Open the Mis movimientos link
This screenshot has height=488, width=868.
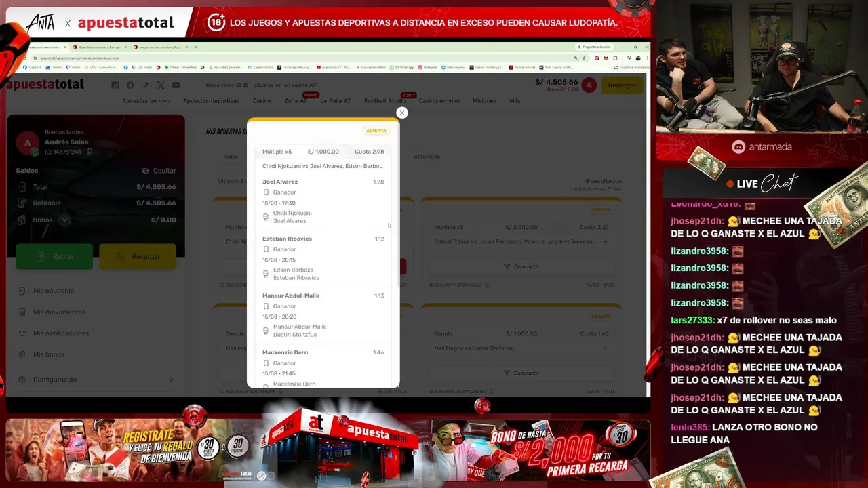(x=60, y=312)
